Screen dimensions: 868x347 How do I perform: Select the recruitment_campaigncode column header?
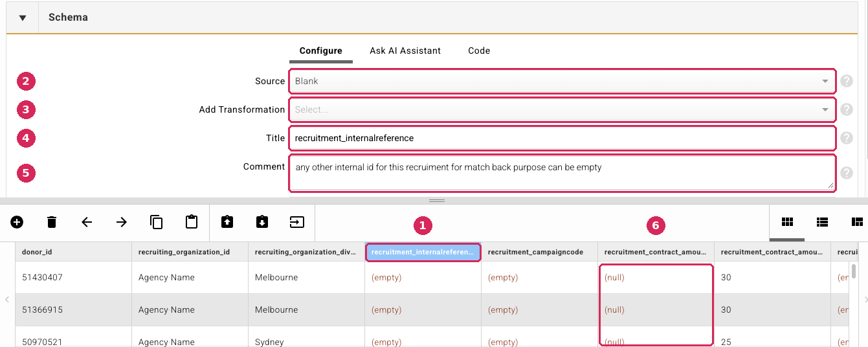(x=539, y=252)
